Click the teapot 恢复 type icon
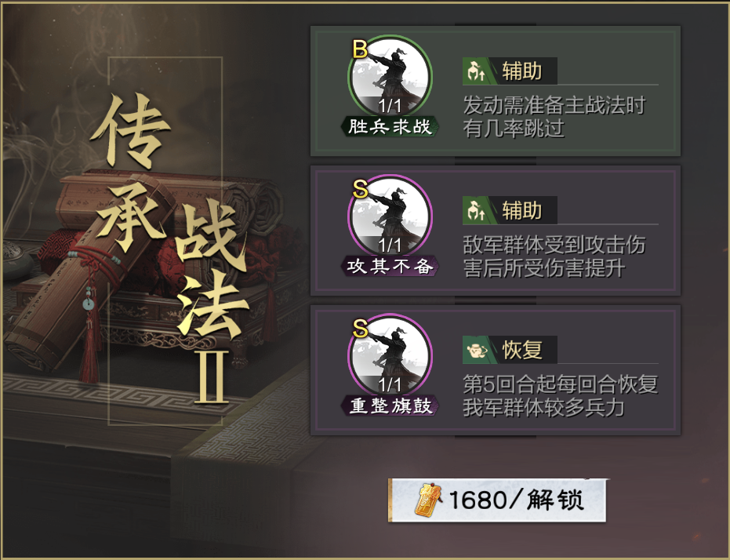The image size is (730, 560). pos(476,350)
